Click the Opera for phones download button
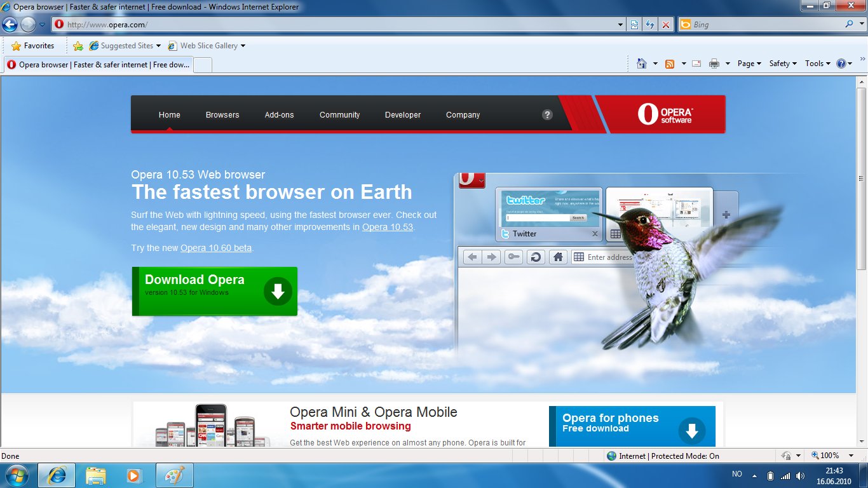 pos(632,426)
